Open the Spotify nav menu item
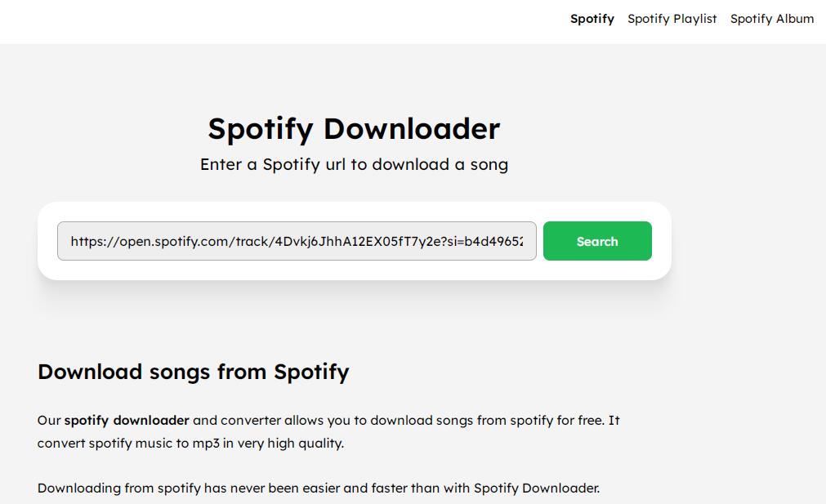Viewport: 826px width, 504px height. coord(592,19)
